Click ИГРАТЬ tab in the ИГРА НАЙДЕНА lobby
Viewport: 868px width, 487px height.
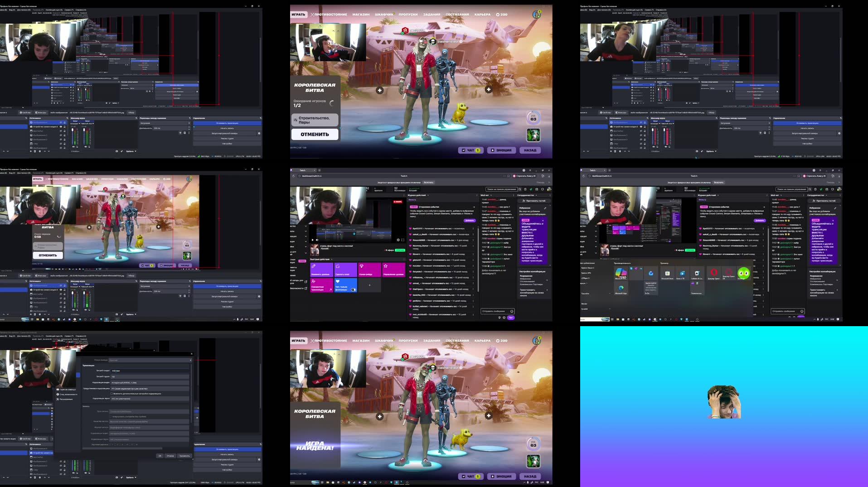point(298,341)
